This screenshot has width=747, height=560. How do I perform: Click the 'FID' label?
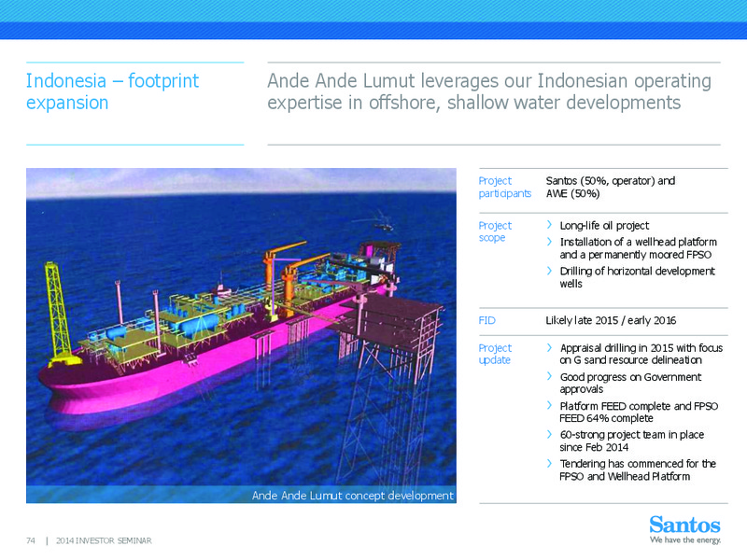click(486, 320)
